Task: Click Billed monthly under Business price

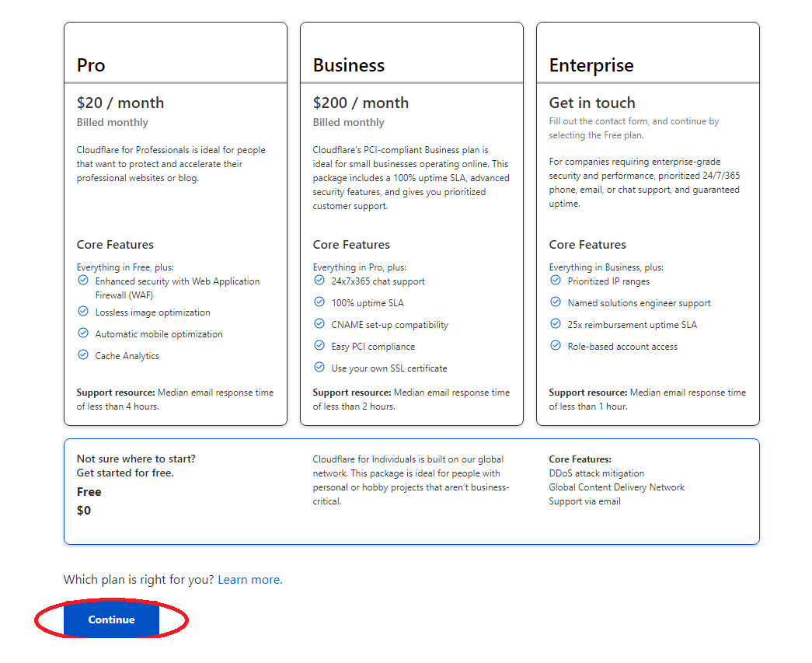Action: click(349, 122)
